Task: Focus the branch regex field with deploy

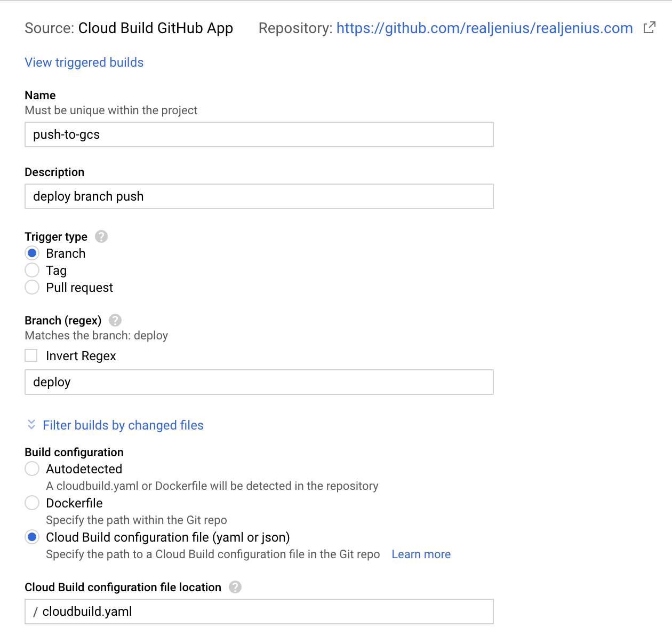Action: point(259,382)
